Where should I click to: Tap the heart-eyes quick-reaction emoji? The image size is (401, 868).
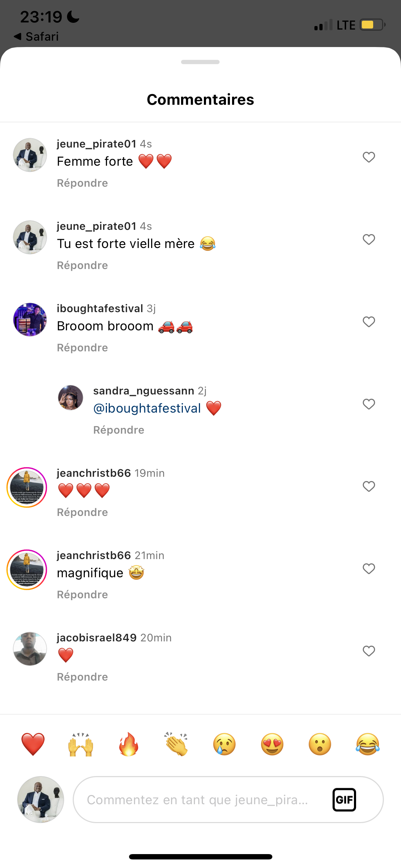(x=272, y=744)
